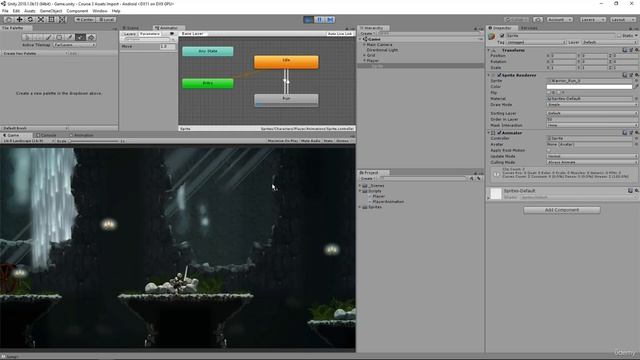640x360 pixels.
Task: Open the GameObject menu
Action: 51,11
